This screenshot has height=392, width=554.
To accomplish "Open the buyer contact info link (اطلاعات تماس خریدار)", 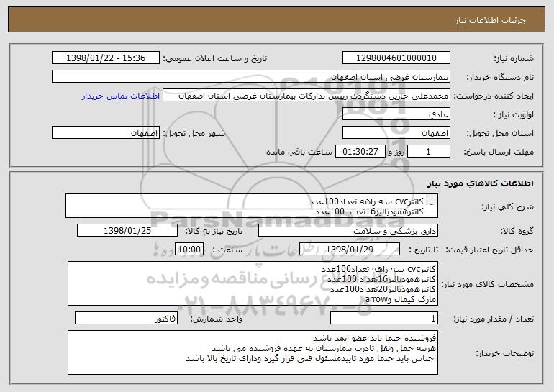I will coord(121,96).
